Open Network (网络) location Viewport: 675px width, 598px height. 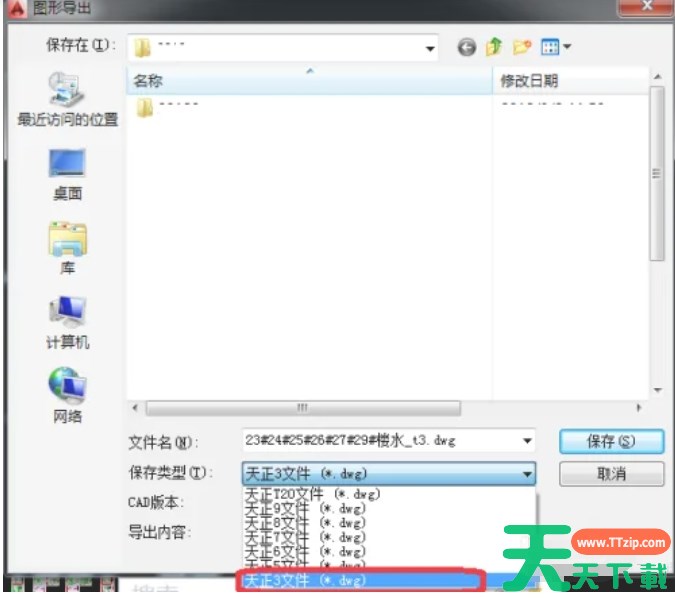68,395
